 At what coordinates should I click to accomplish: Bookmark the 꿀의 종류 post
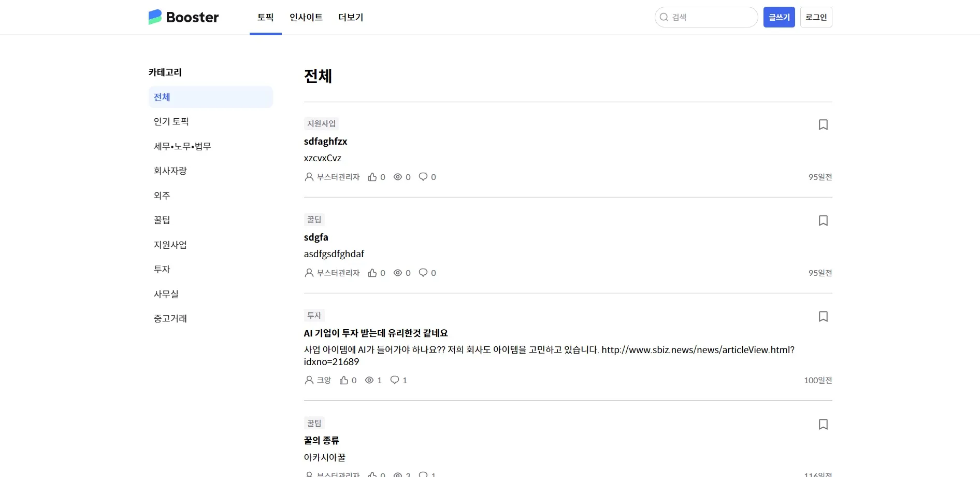[x=823, y=424]
